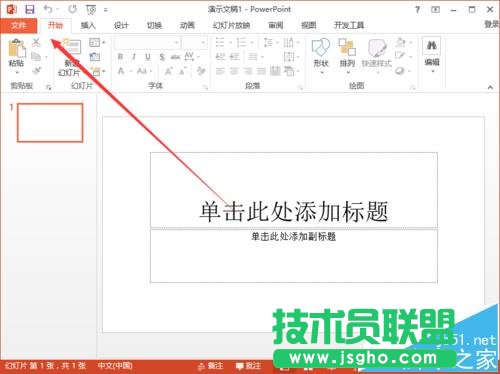Collapse the ribbon with the chevron
This screenshot has height=374, width=500.
pyautogui.click(x=490, y=87)
